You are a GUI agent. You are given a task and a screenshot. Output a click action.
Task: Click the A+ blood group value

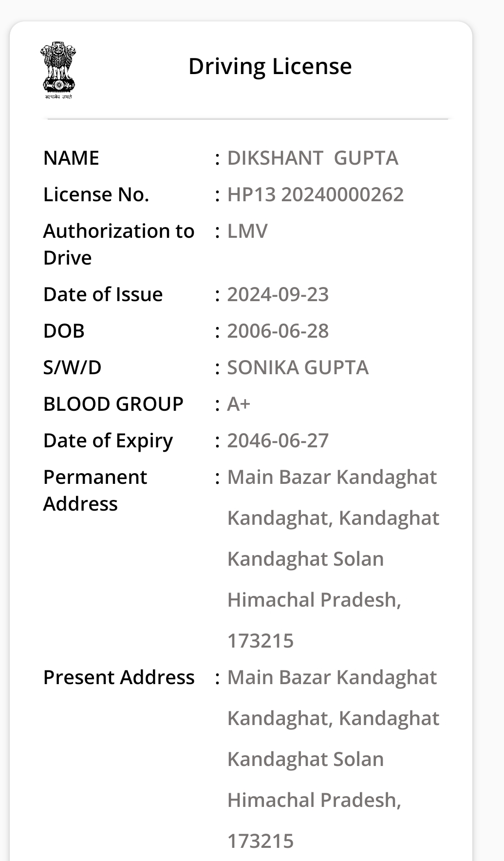(x=239, y=404)
